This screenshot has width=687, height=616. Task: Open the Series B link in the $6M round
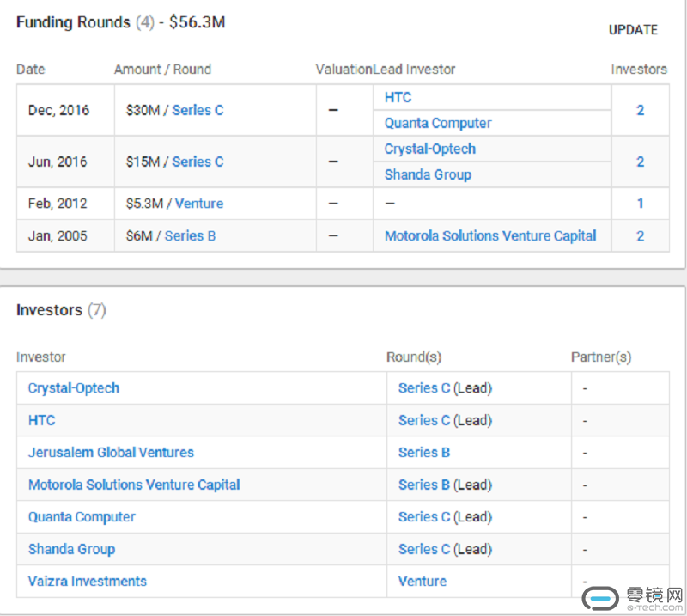click(190, 236)
